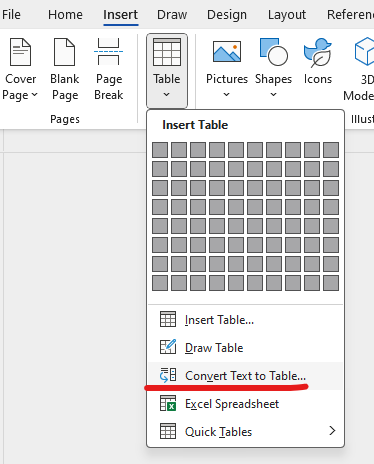The width and height of the screenshot is (374, 464).
Task: Open the References tab
Action: click(350, 15)
